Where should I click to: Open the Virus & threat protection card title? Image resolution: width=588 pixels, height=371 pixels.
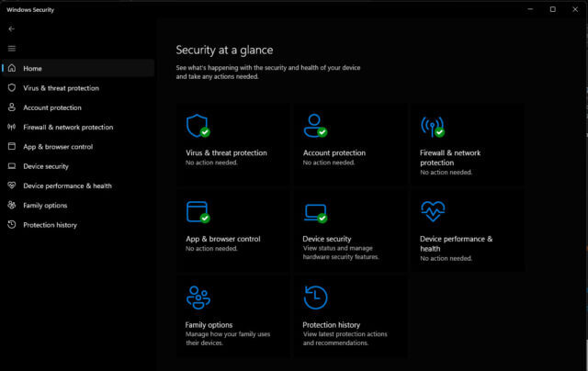click(227, 152)
